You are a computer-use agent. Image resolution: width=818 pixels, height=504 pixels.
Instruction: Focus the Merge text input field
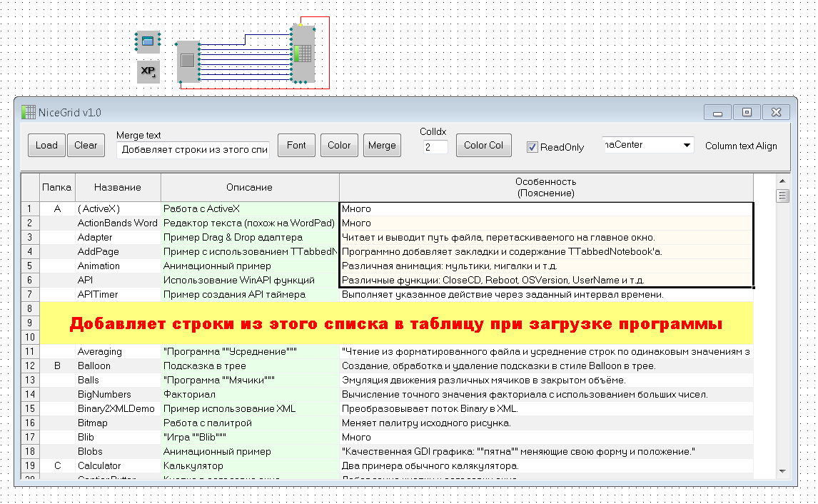pyautogui.click(x=193, y=150)
